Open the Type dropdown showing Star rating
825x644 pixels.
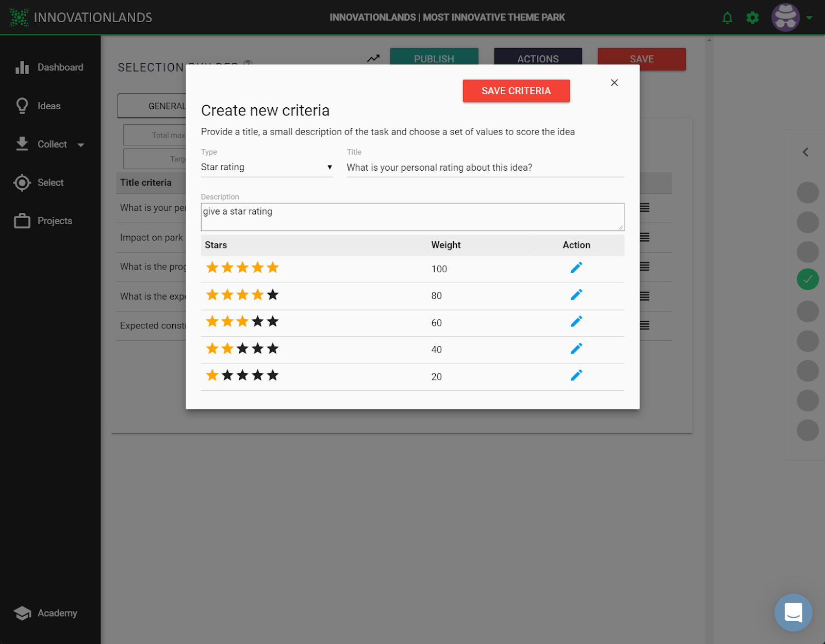click(x=267, y=168)
